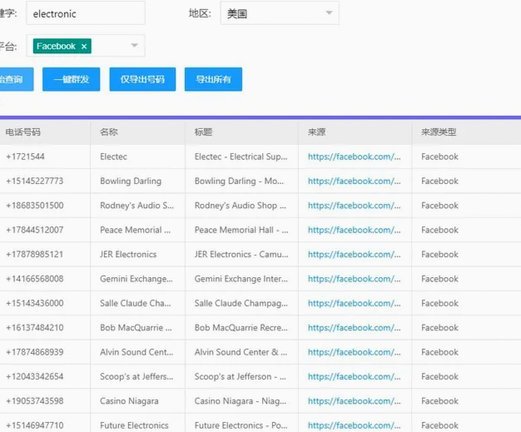Select phone number +15146947710
The image size is (521, 432).
tap(35, 425)
